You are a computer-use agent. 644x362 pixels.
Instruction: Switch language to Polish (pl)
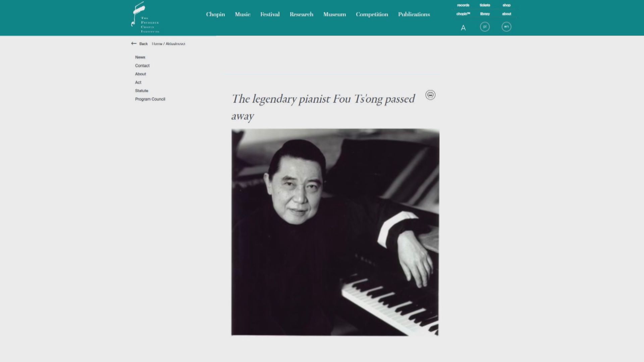click(x=485, y=27)
